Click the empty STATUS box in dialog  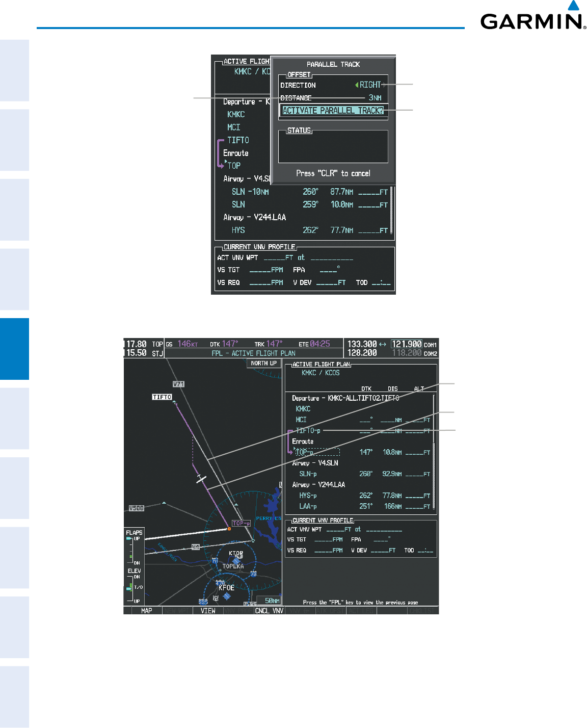[x=333, y=147]
